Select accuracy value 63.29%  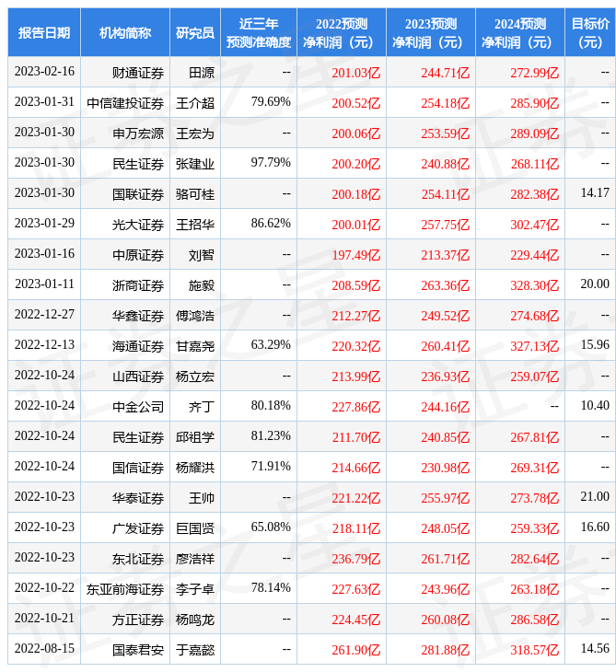tap(271, 345)
